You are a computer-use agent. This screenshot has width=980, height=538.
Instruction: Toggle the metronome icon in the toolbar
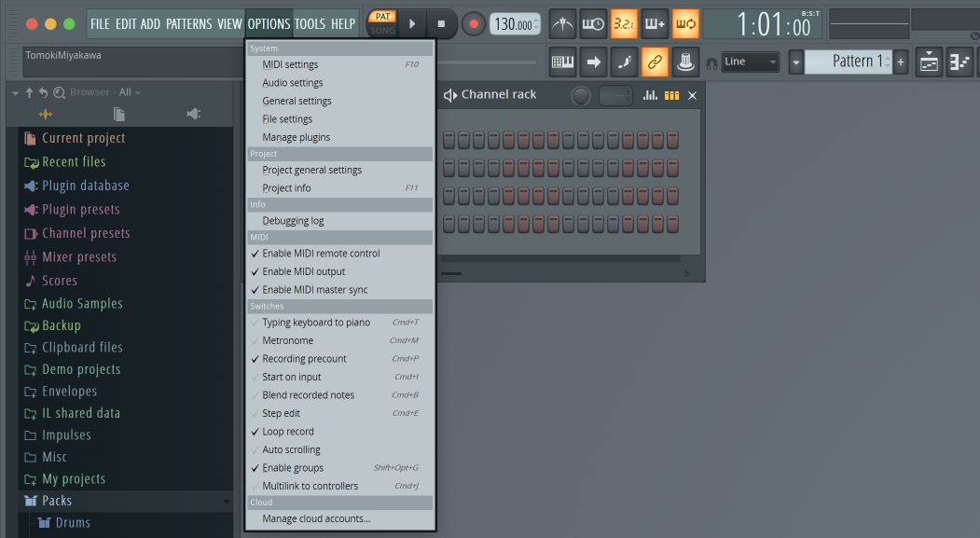coord(562,24)
